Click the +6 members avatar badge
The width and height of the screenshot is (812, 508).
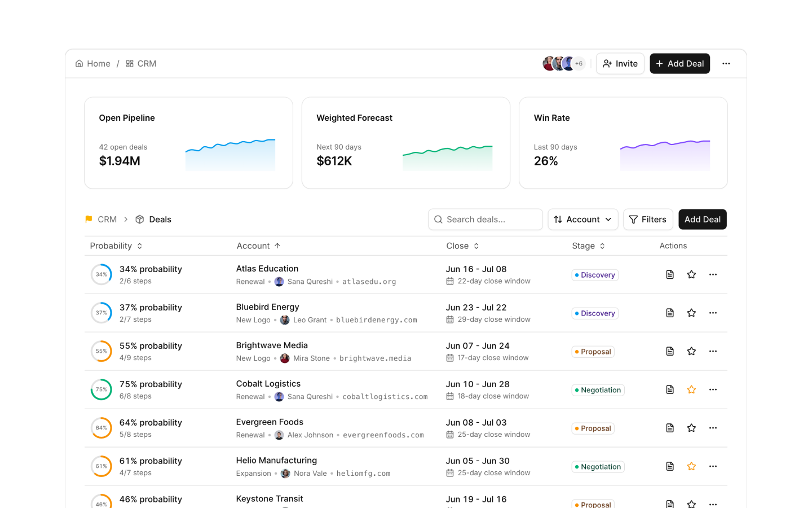(x=579, y=64)
